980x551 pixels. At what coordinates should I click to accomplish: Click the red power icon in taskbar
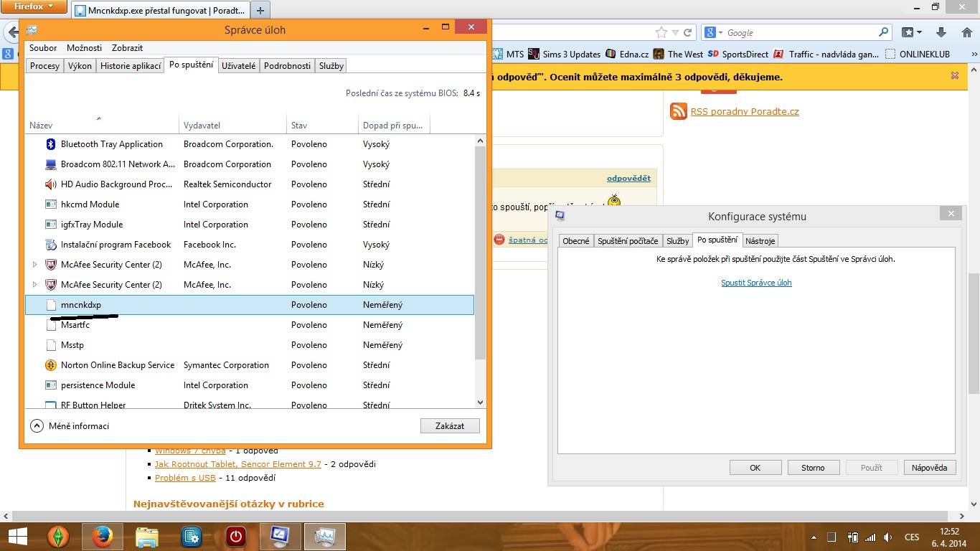click(x=236, y=536)
